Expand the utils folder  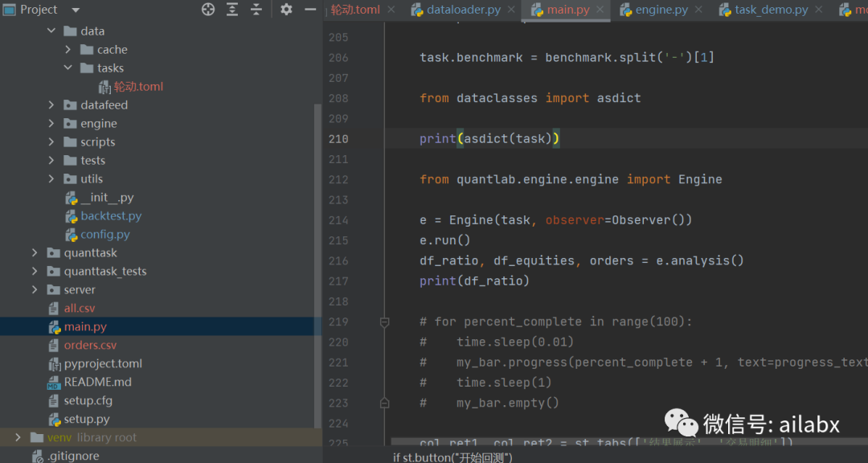point(51,178)
